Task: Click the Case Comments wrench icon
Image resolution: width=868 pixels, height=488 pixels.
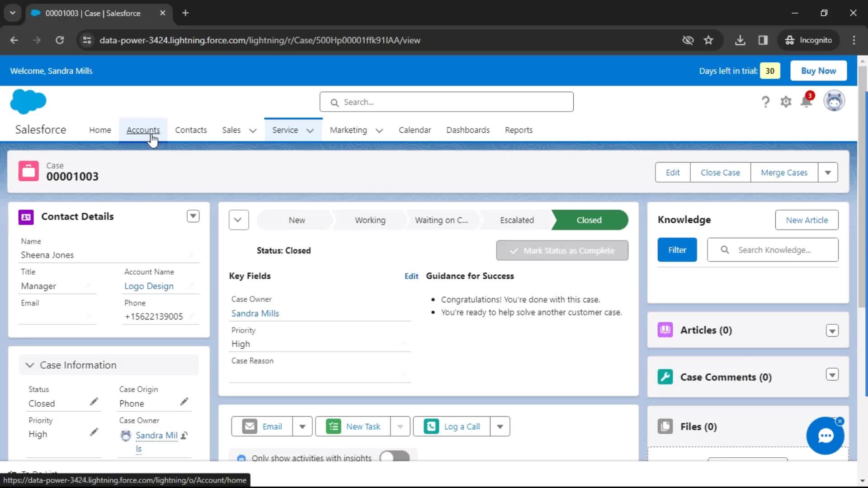Action: tap(665, 377)
